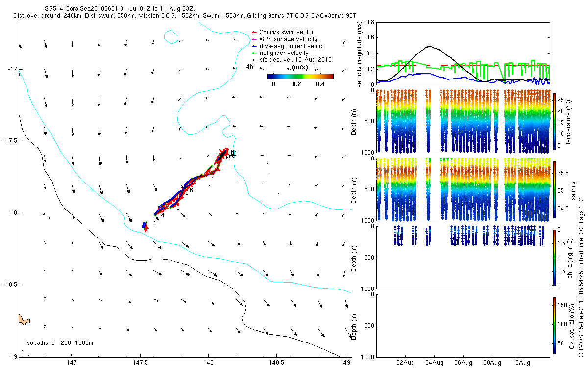Select 'sfc geo. vel. 12-Aug-2010' legend label
Screen dimensions: 588x368
295,60
